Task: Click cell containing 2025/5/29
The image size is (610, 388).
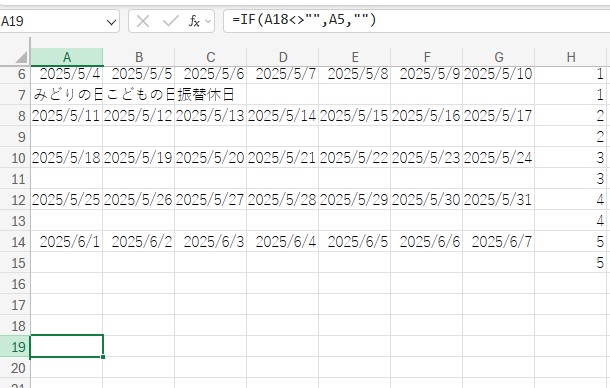Action: (x=355, y=200)
